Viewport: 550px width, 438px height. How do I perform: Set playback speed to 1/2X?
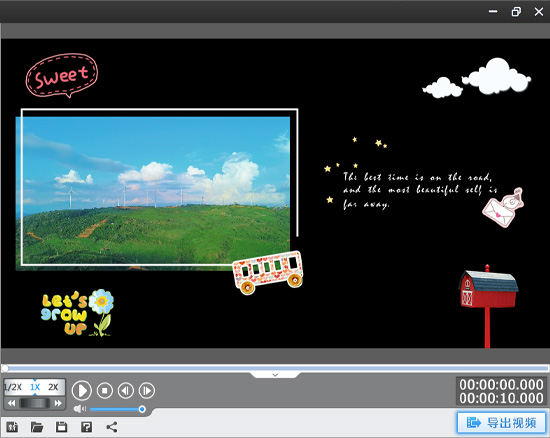pos(13,387)
